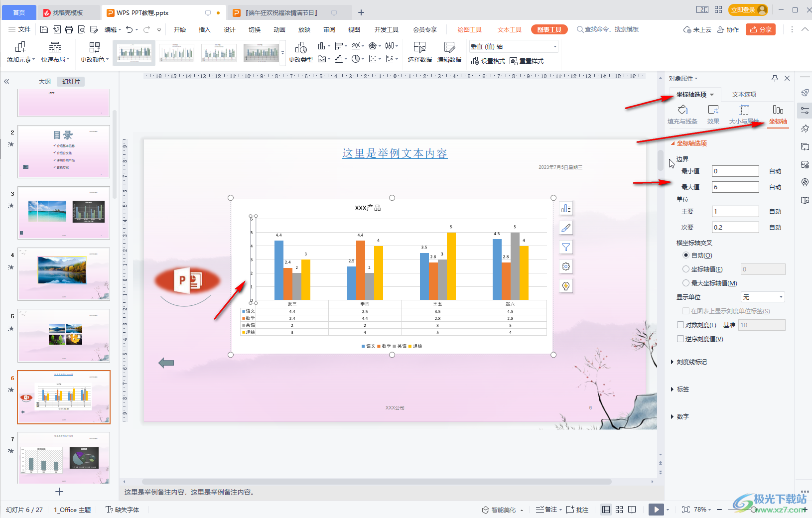The width and height of the screenshot is (812, 518).
Task: Click Major unit (主要) input field
Action: tap(735, 211)
